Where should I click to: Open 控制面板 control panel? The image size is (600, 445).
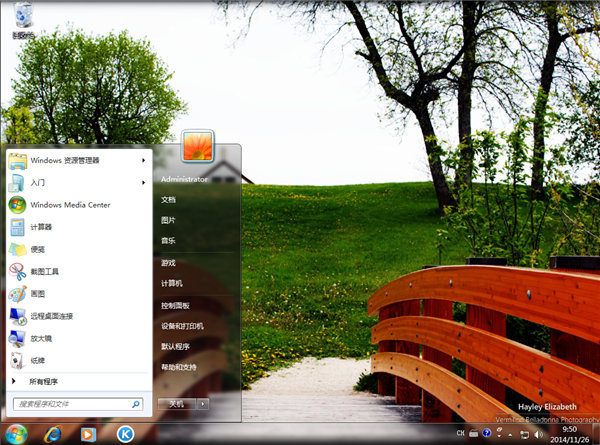coord(175,305)
